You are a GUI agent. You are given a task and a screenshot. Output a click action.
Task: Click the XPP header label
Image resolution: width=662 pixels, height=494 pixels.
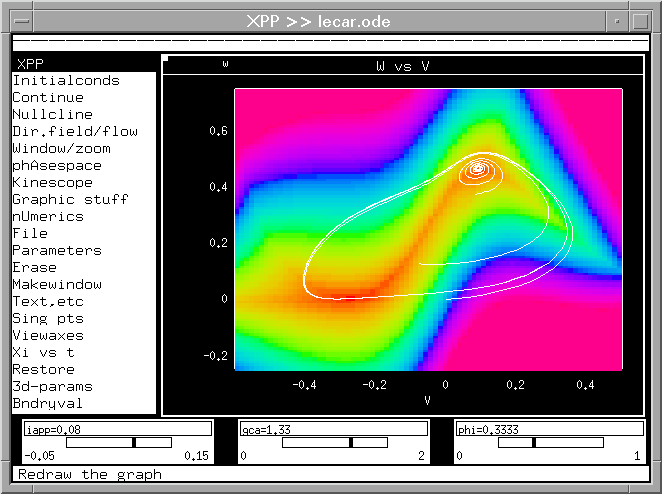(x=30, y=64)
